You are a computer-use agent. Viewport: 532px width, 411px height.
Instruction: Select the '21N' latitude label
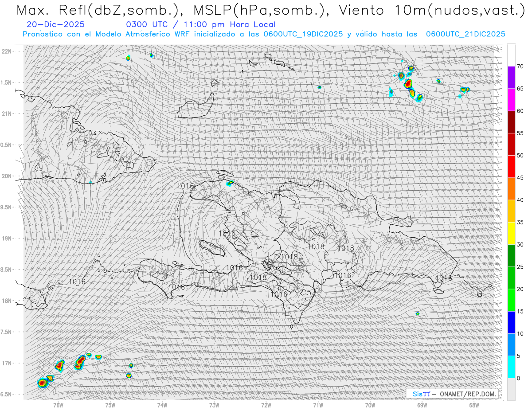(x=7, y=114)
